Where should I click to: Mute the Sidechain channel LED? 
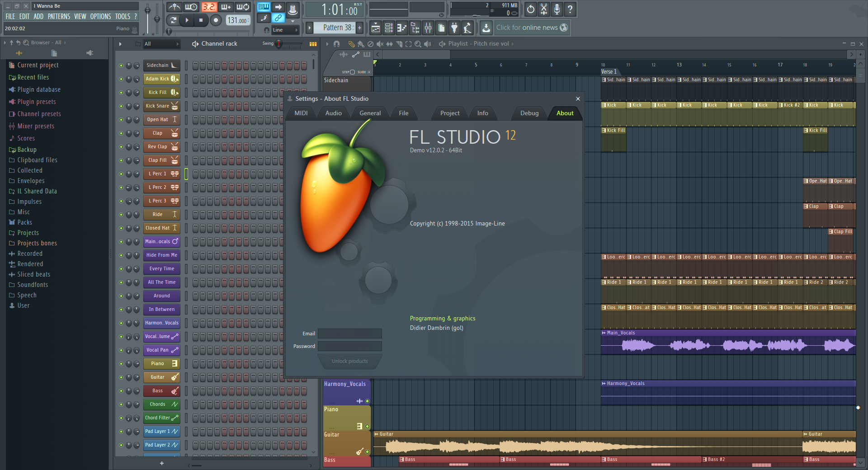[x=121, y=66]
